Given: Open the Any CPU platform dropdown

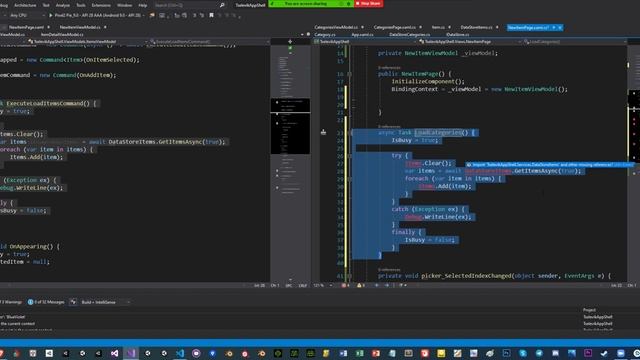Looking at the screenshot, I should click(x=27, y=15).
